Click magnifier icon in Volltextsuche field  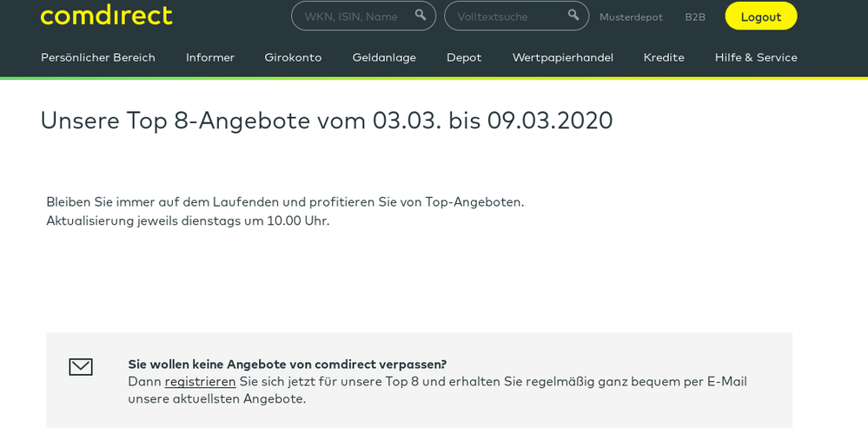[x=573, y=16]
